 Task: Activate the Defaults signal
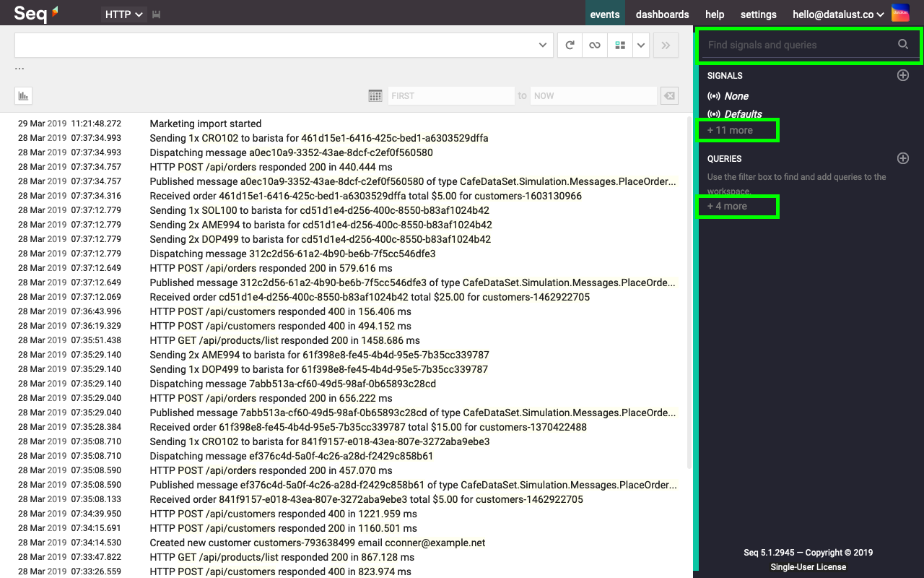[743, 114]
